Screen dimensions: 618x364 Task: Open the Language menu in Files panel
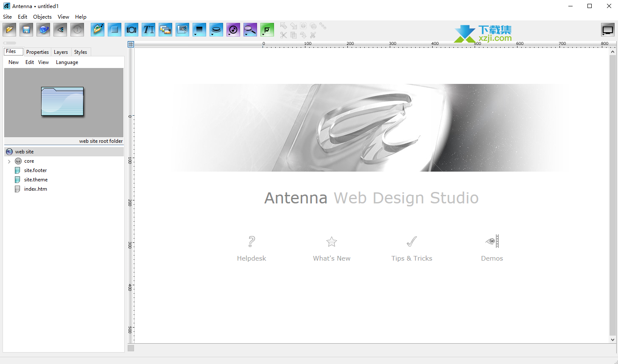point(67,62)
